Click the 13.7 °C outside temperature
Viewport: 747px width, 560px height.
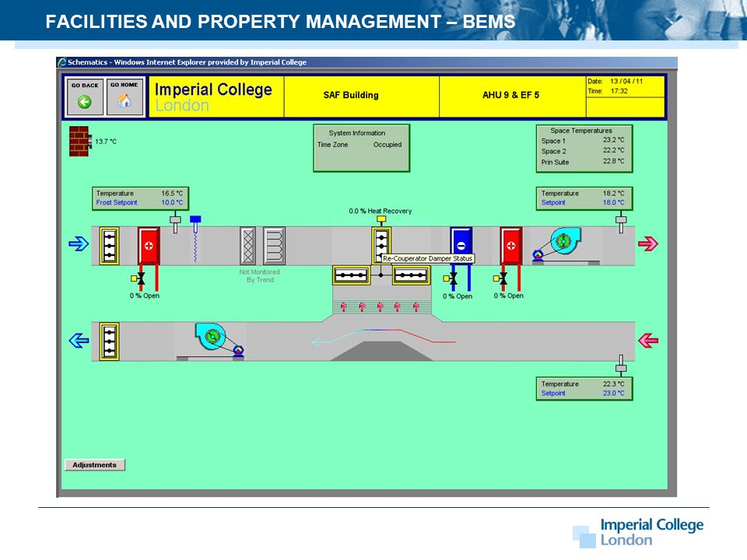pos(106,142)
